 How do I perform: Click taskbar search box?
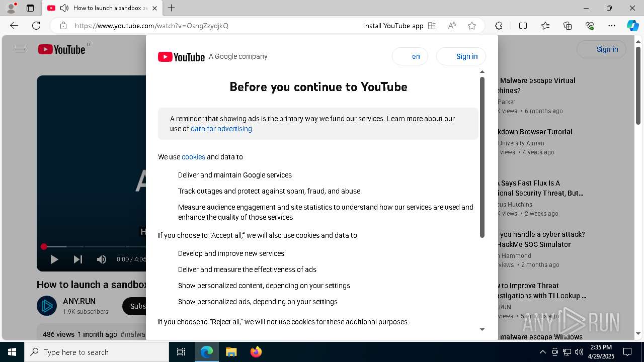pyautogui.click(x=97, y=352)
